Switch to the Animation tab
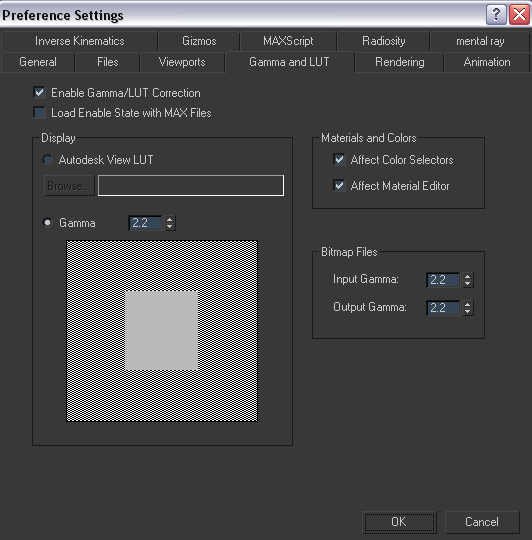This screenshot has height=540, width=532. [487, 62]
